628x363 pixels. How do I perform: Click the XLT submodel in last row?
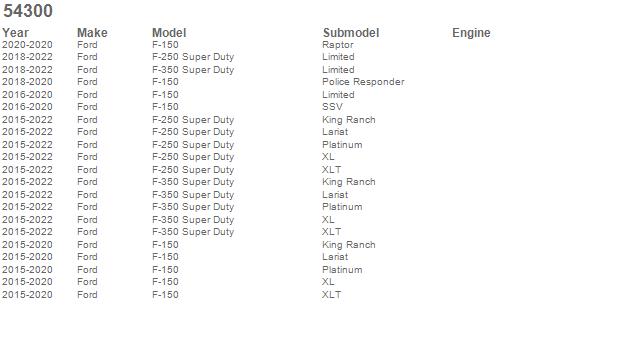[x=332, y=295]
